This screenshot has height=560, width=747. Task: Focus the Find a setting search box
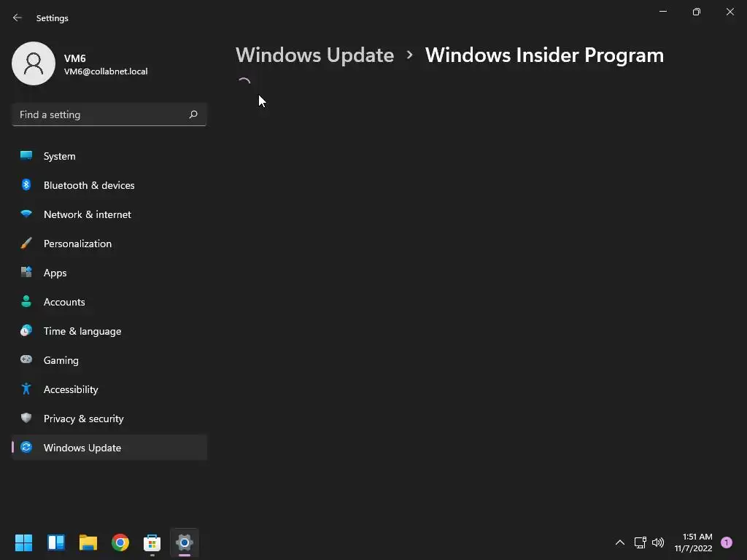109,114
